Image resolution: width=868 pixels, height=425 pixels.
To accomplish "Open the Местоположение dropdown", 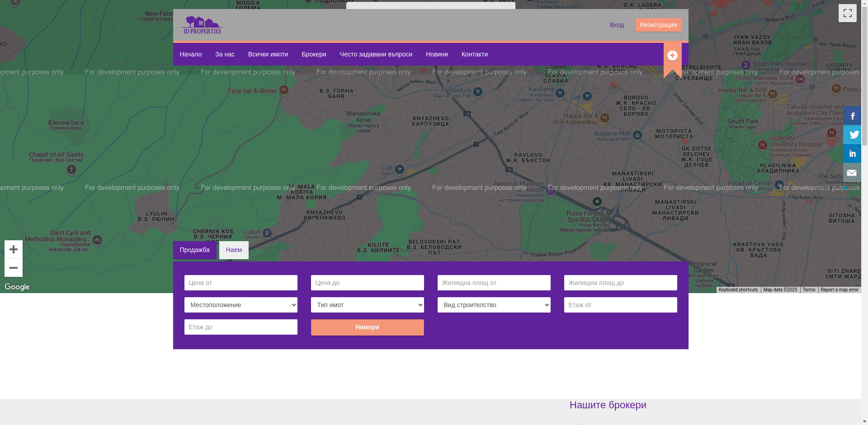I will [241, 305].
